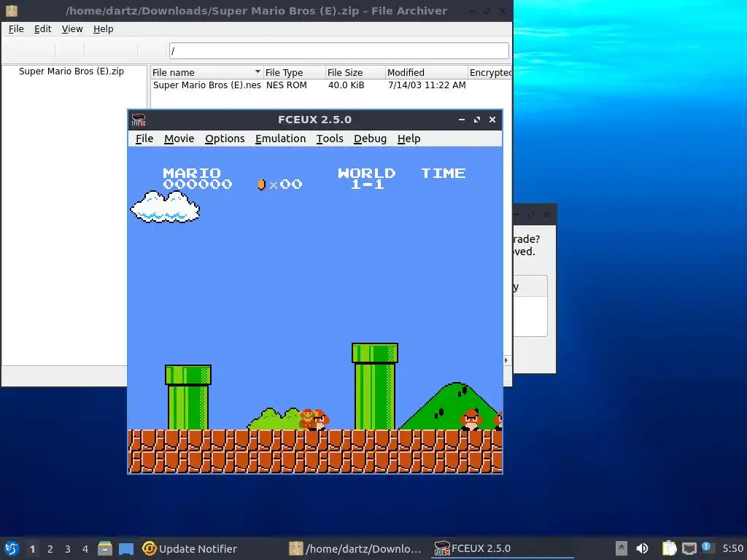The height and width of the screenshot is (560, 747).
Task: Minimize the FCEUX window
Action: (x=462, y=120)
